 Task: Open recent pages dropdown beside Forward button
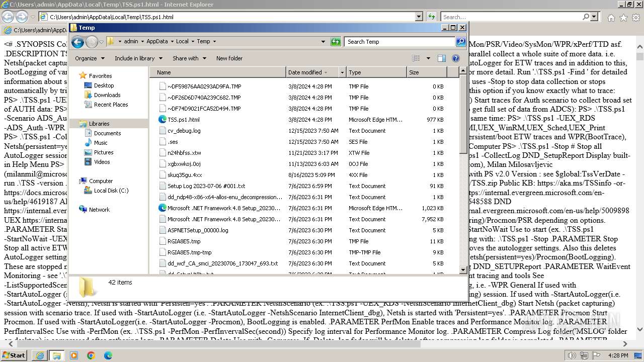[x=102, y=42]
